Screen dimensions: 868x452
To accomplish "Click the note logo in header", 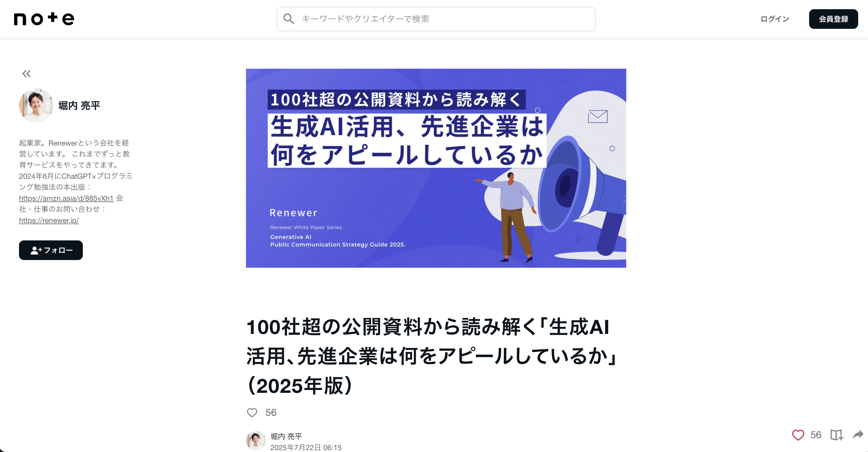I will click(44, 19).
